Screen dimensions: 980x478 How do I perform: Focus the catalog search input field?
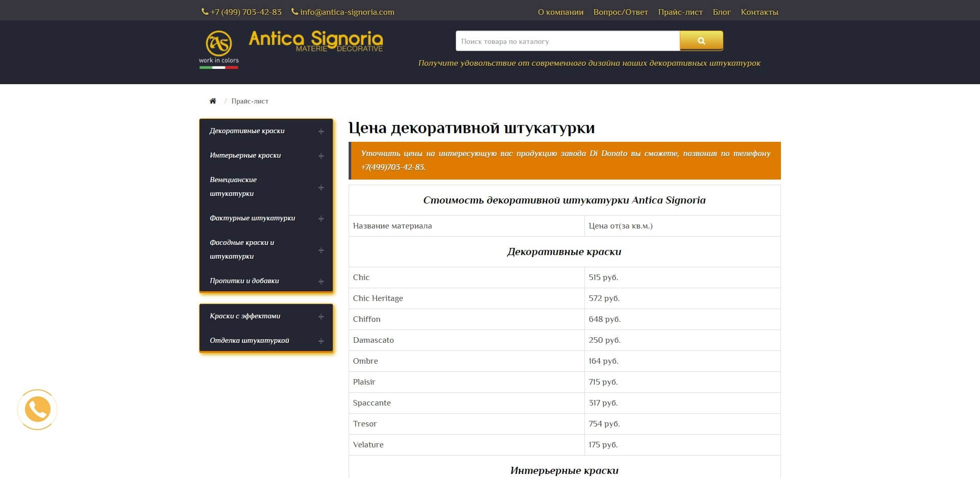tap(568, 41)
